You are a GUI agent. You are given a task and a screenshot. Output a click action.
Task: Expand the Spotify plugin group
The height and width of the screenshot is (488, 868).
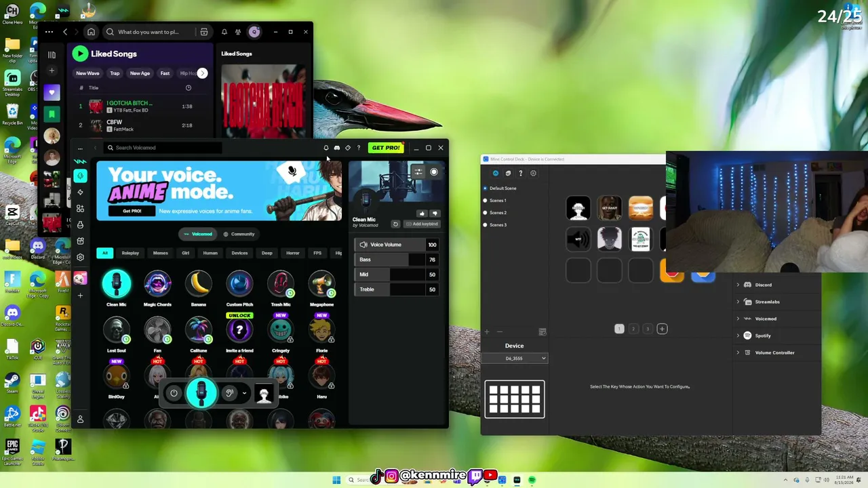point(738,335)
